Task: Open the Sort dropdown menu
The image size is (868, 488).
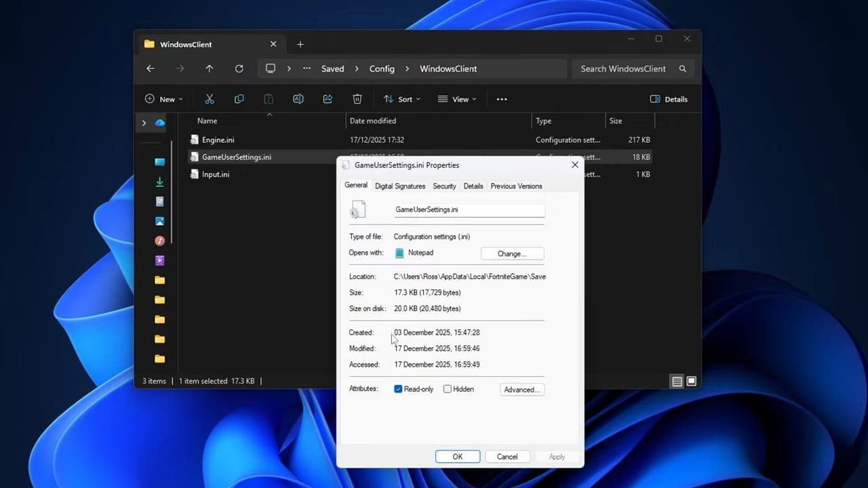Action: point(402,99)
